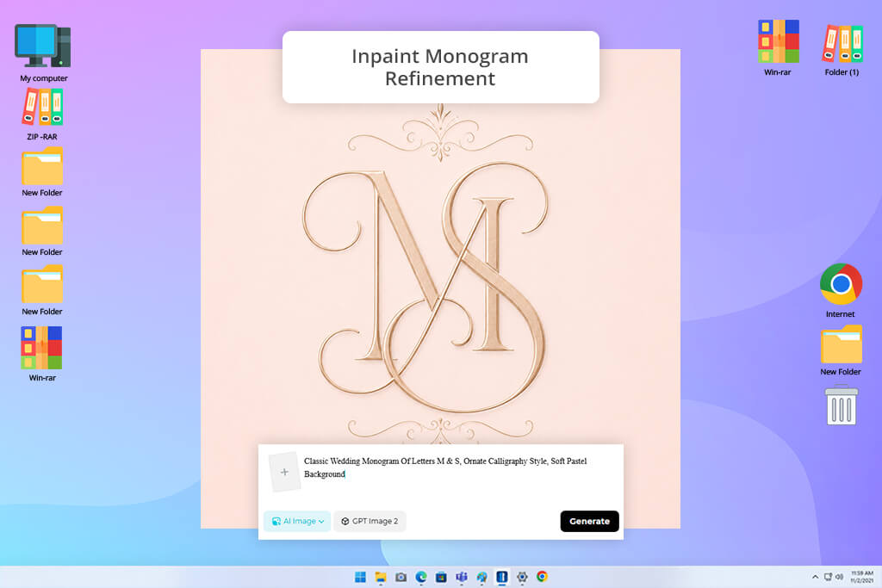The image size is (882, 588).
Task: Open Settings gear from the taskbar
Action: point(523,577)
